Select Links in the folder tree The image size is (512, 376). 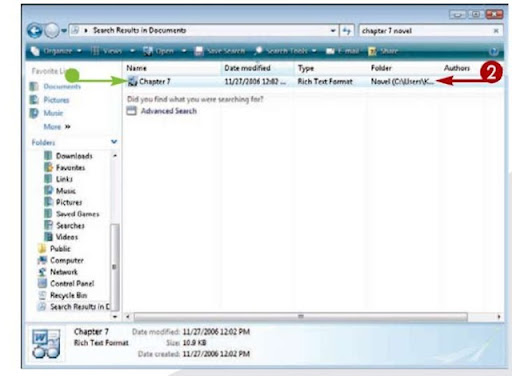coord(64,179)
